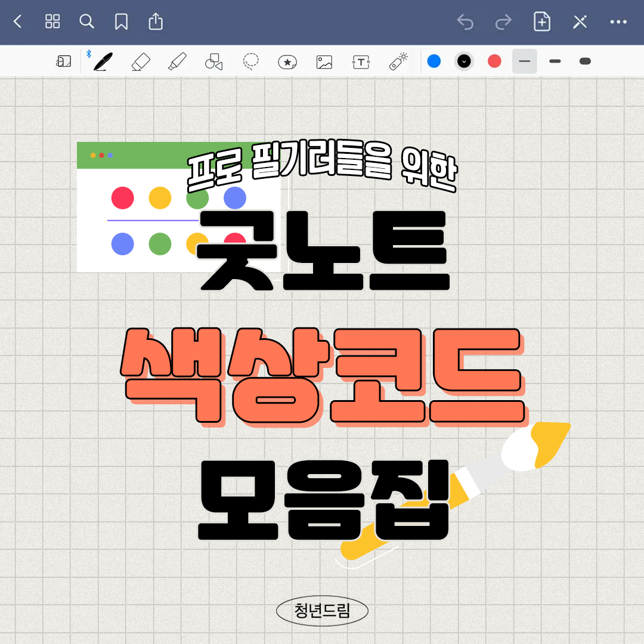Image resolution: width=644 pixels, height=644 pixels.
Task: Select the Highlighter tool
Action: 177,61
